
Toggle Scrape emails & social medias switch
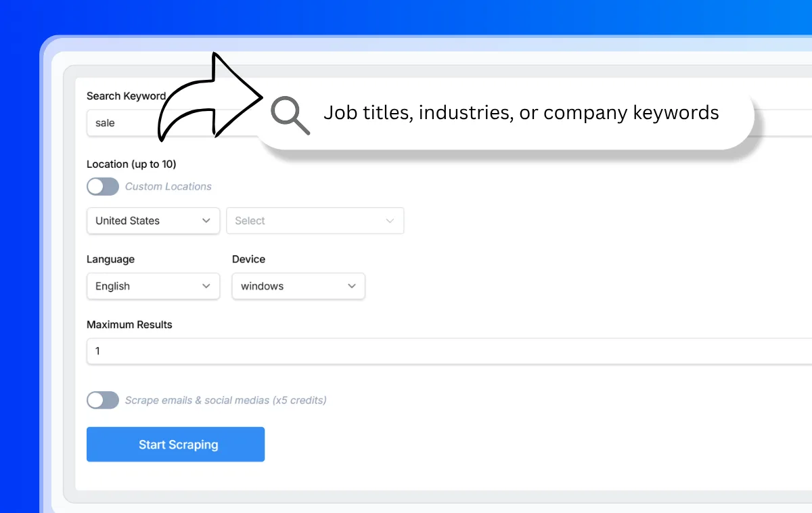click(103, 400)
